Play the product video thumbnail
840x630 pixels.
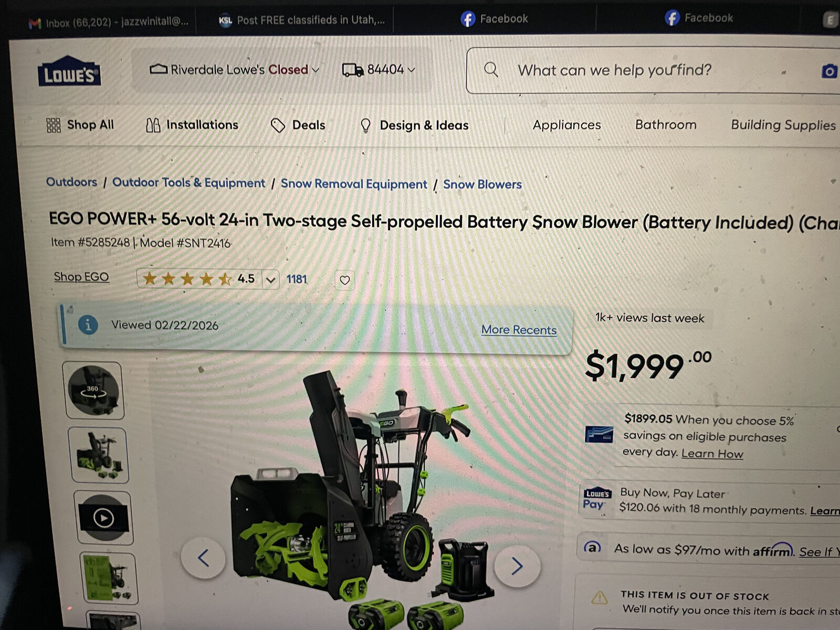[x=103, y=518]
